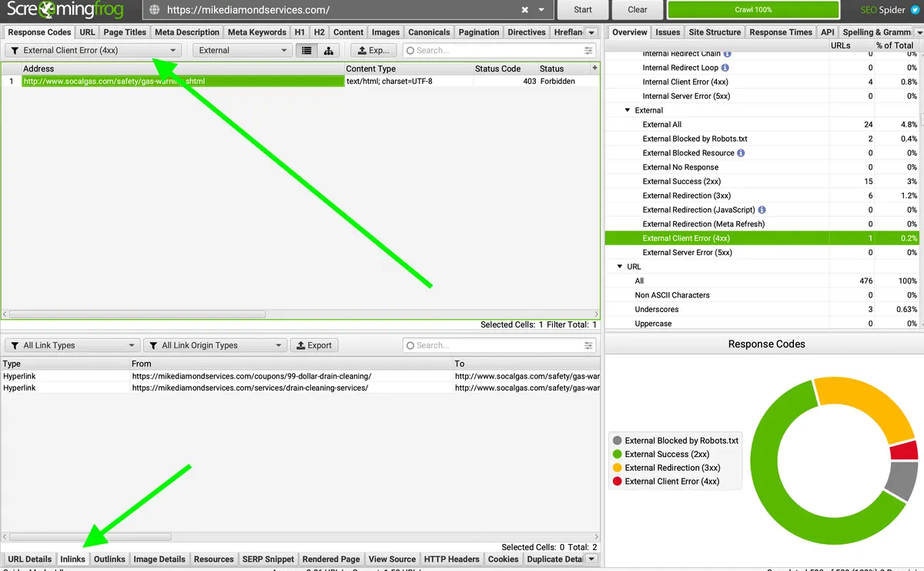The image size is (924, 571).
Task: Switch to tree view icon
Action: click(329, 50)
